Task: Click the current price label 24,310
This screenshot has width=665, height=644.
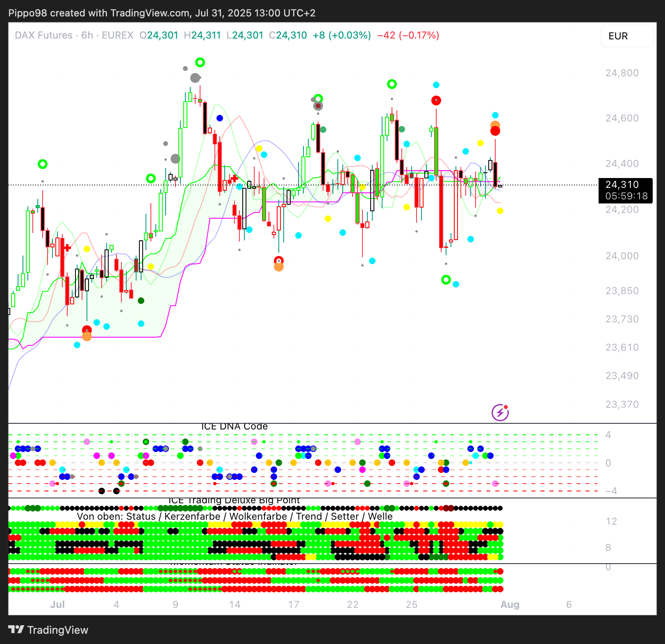Action: coord(622,185)
